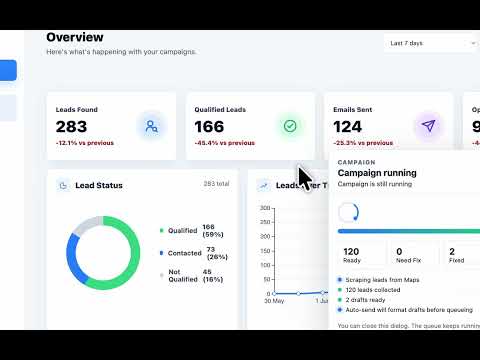Select the highlighted blue sidebar item
The height and width of the screenshot is (360, 480).
click(8, 70)
